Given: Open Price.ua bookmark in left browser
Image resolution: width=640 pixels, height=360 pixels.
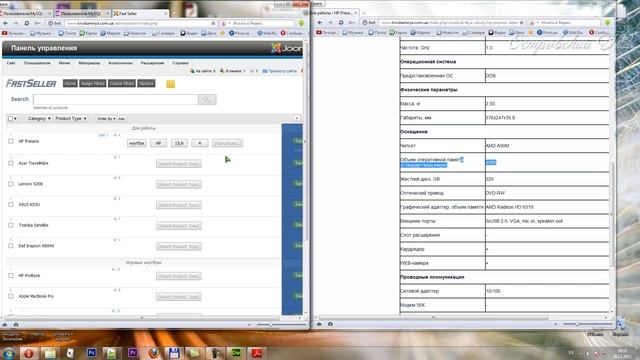Looking at the screenshot, I should (x=239, y=33).
